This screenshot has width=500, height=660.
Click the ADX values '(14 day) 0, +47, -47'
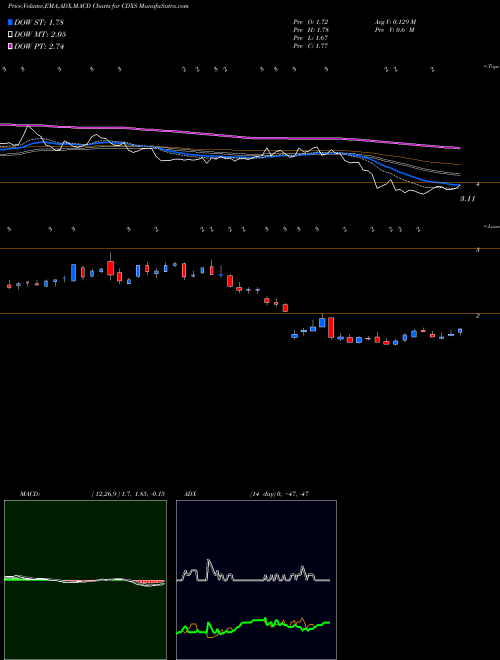point(279,494)
